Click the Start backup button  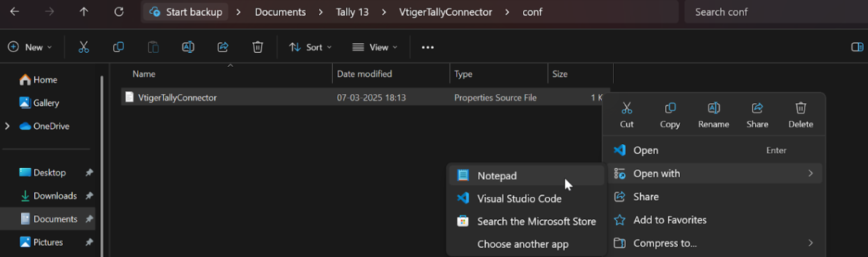[x=186, y=12]
